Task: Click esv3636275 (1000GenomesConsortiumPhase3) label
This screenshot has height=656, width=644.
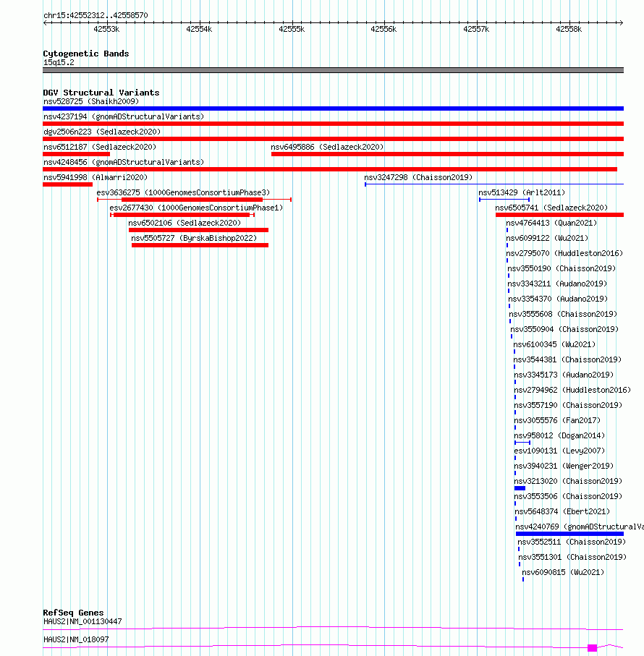Action: coord(183,192)
